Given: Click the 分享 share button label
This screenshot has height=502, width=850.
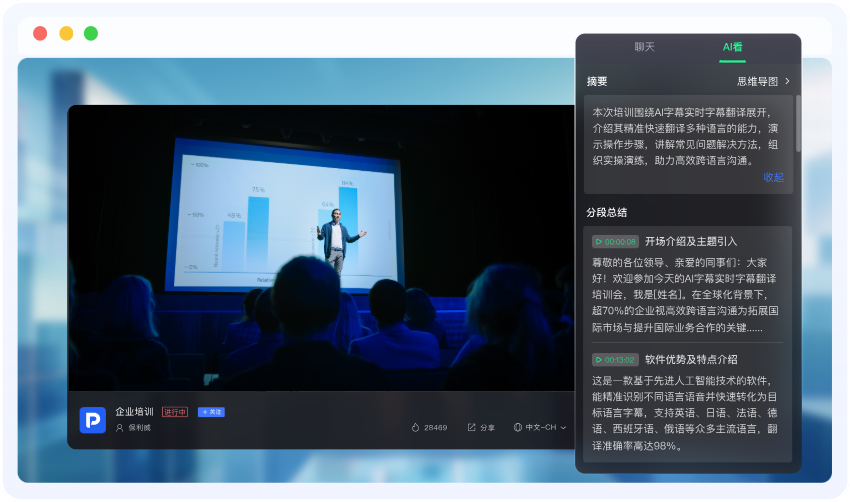Looking at the screenshot, I should (487, 427).
